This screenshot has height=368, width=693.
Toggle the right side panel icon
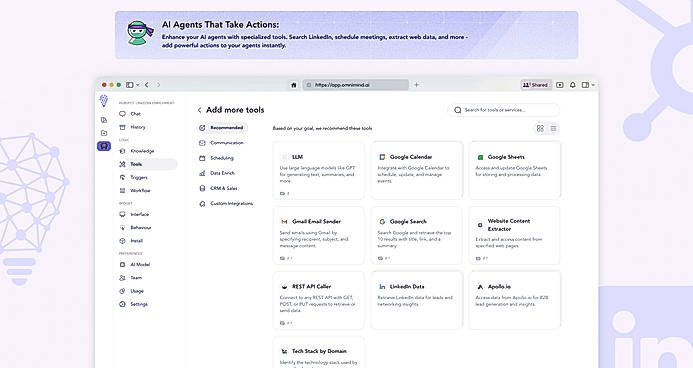pos(585,85)
